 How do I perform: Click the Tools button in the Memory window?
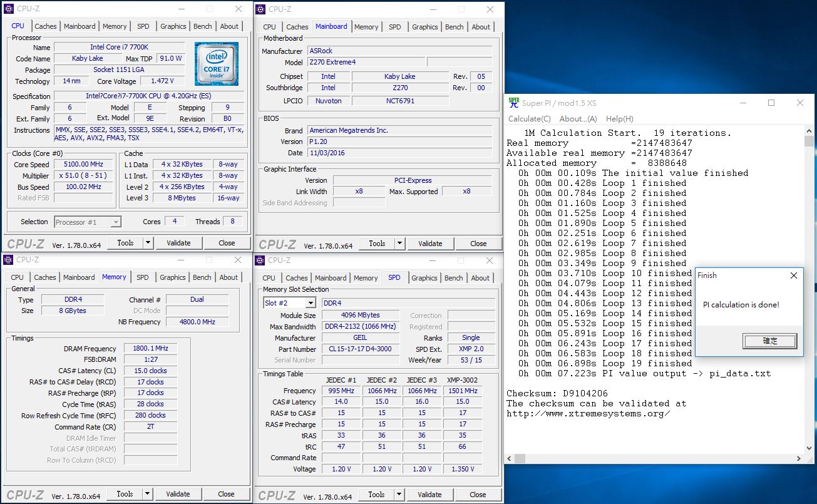pos(125,494)
